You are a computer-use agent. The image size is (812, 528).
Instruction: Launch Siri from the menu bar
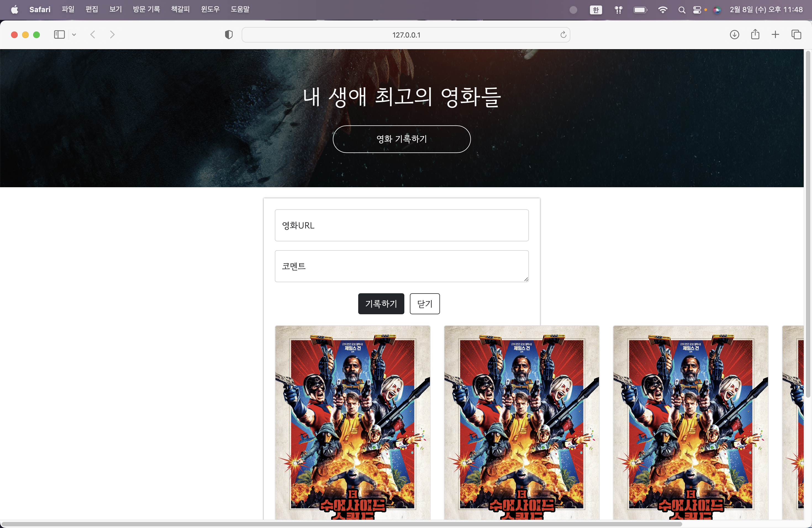[x=717, y=10]
